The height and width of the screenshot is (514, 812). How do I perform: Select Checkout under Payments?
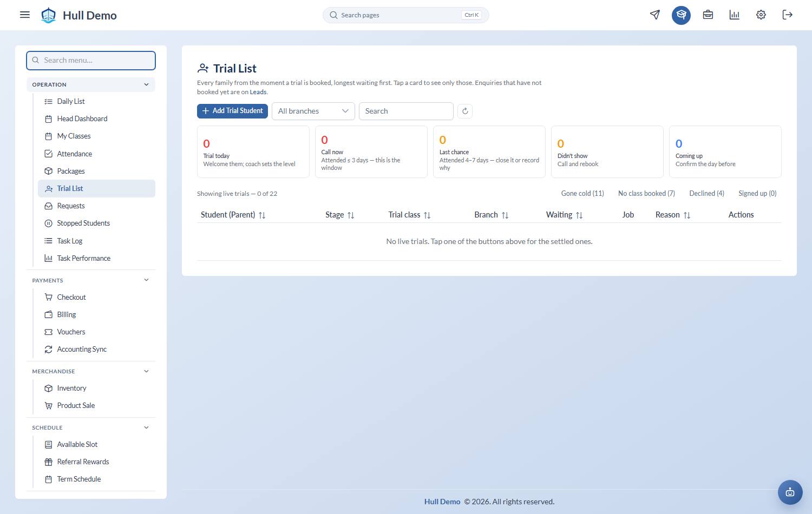tap(96, 297)
